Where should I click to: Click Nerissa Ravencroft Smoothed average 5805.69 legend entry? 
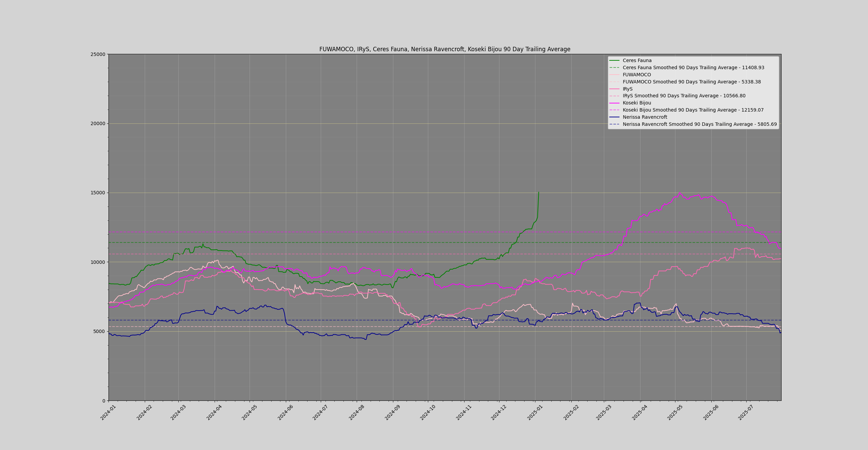[699, 124]
